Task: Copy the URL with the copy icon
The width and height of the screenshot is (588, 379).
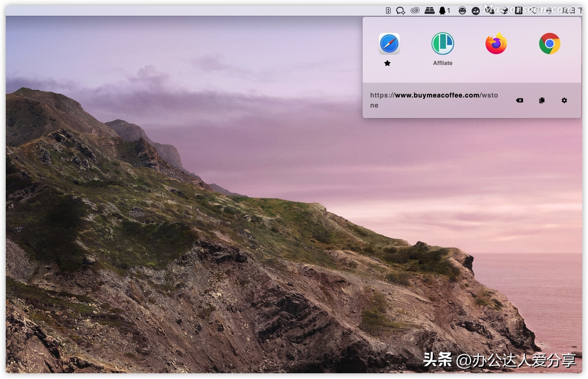Action: [542, 100]
